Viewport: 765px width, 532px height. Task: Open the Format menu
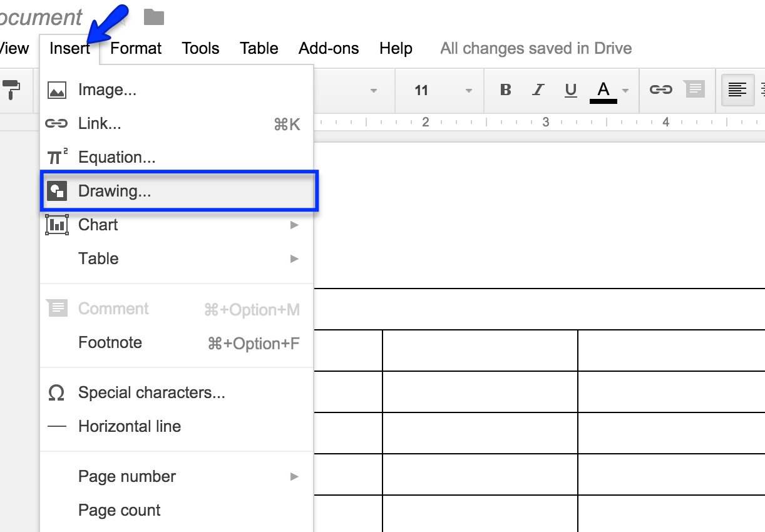136,48
